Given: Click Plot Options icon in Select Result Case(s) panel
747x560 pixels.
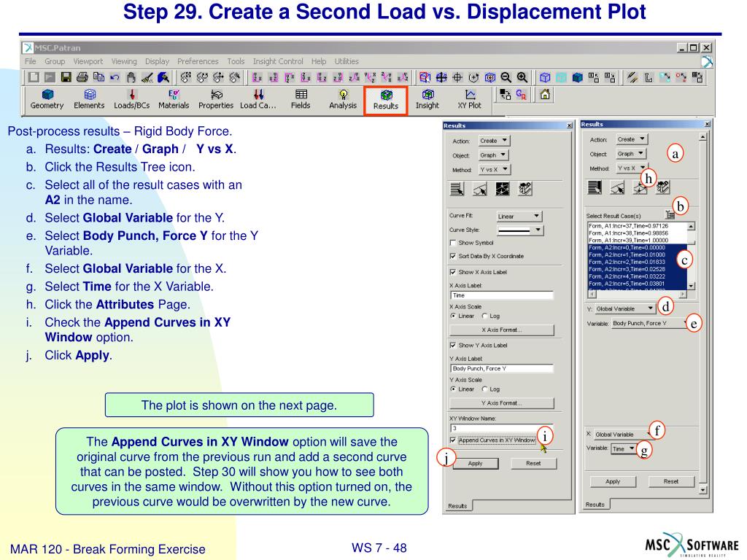Looking at the screenshot, I should pyautogui.click(x=663, y=187).
